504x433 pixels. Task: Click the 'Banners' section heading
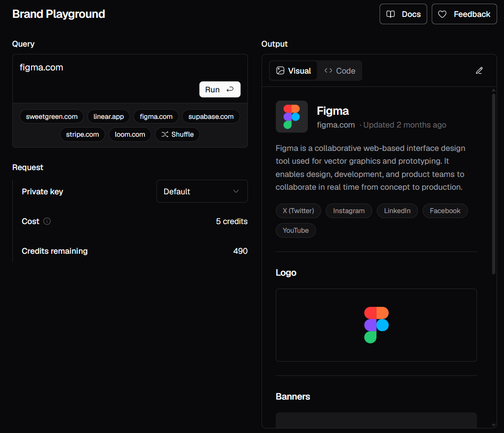pyautogui.click(x=293, y=397)
